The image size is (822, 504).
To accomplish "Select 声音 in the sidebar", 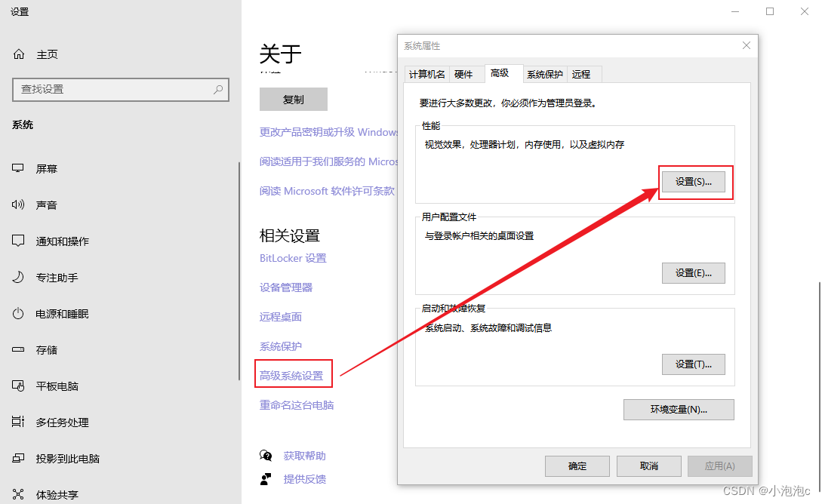I will (x=47, y=205).
